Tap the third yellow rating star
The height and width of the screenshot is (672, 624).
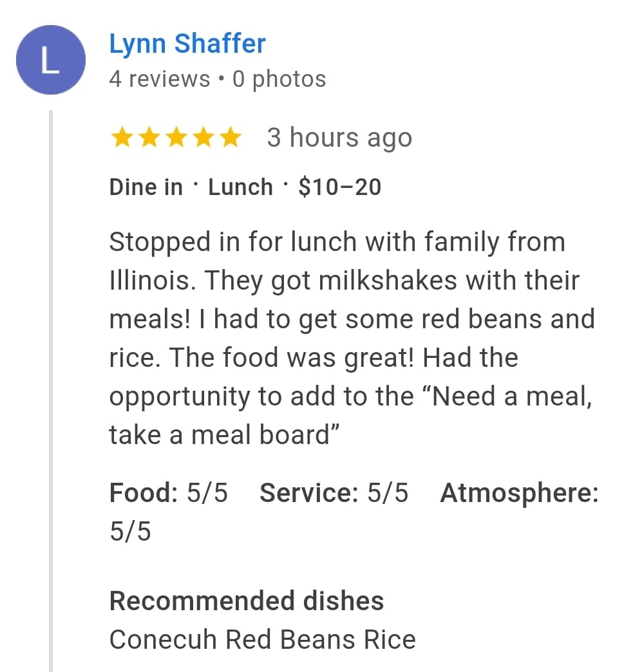click(176, 138)
